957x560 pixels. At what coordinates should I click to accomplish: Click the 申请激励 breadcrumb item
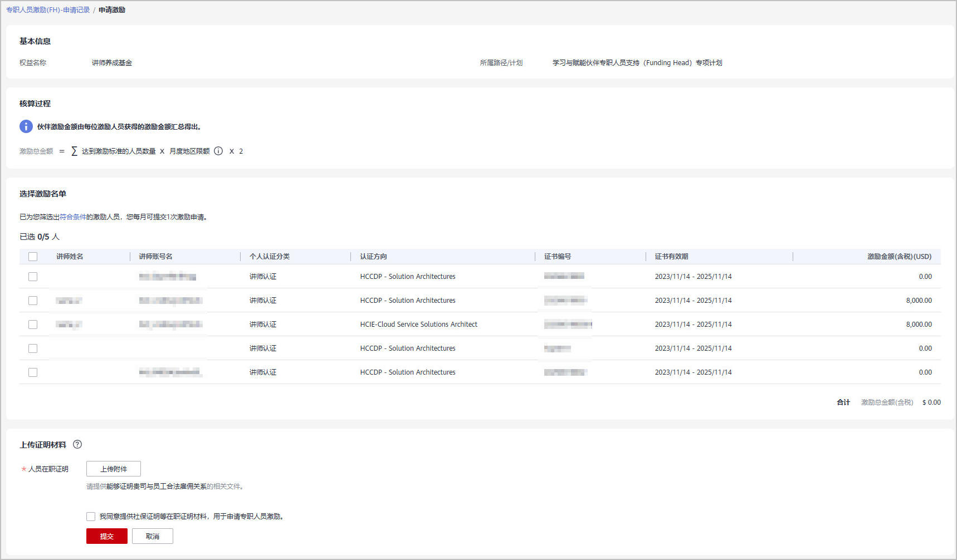pos(112,10)
